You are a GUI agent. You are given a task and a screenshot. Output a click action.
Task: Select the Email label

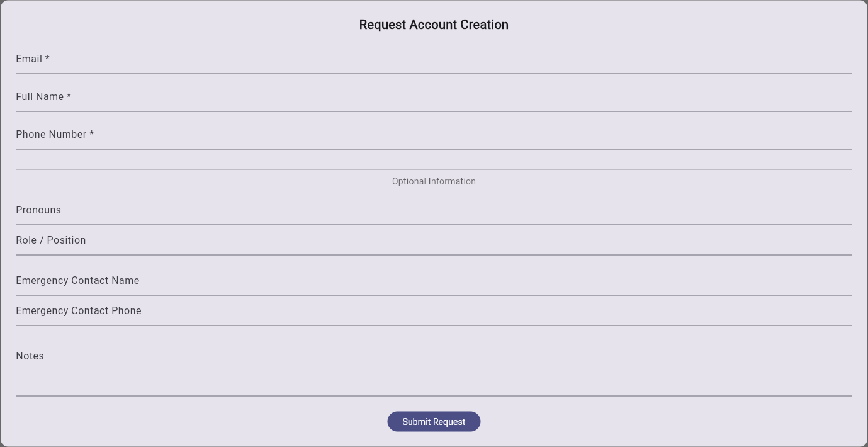coord(32,59)
